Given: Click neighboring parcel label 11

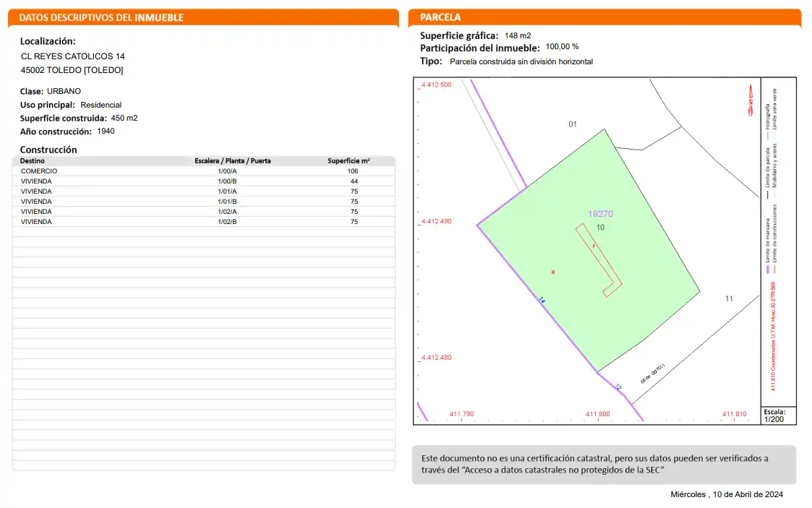Looking at the screenshot, I should (x=729, y=298).
